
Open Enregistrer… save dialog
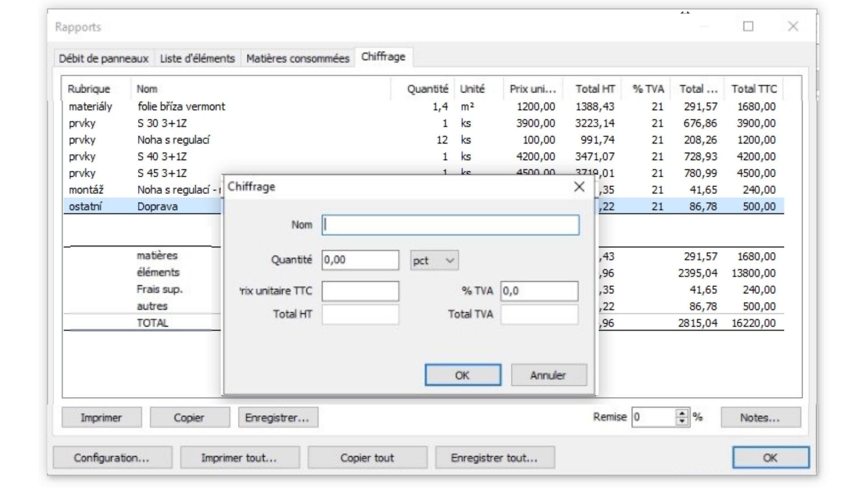click(278, 418)
